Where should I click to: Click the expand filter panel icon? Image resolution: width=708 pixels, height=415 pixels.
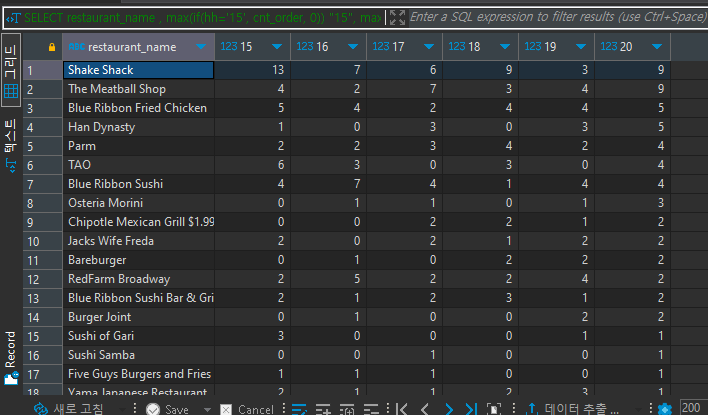click(397, 18)
